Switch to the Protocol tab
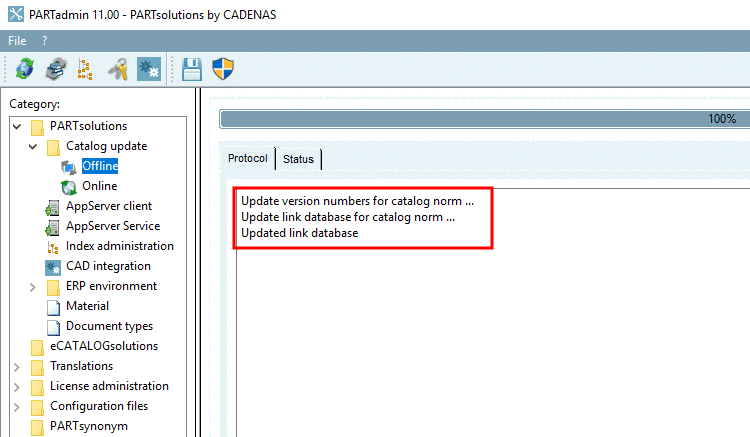Screen dimensions: 750x437 [x=248, y=158]
